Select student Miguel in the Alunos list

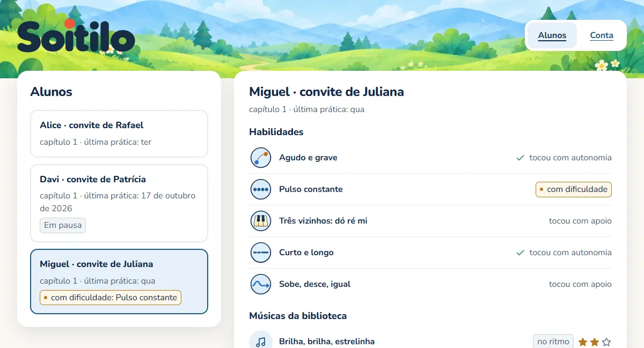(119, 282)
